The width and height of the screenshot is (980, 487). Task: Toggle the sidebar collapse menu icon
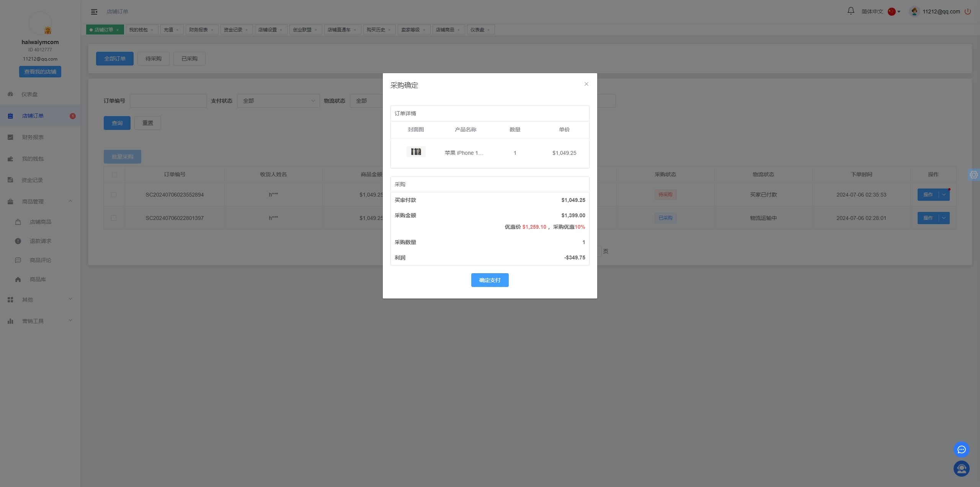coord(94,12)
